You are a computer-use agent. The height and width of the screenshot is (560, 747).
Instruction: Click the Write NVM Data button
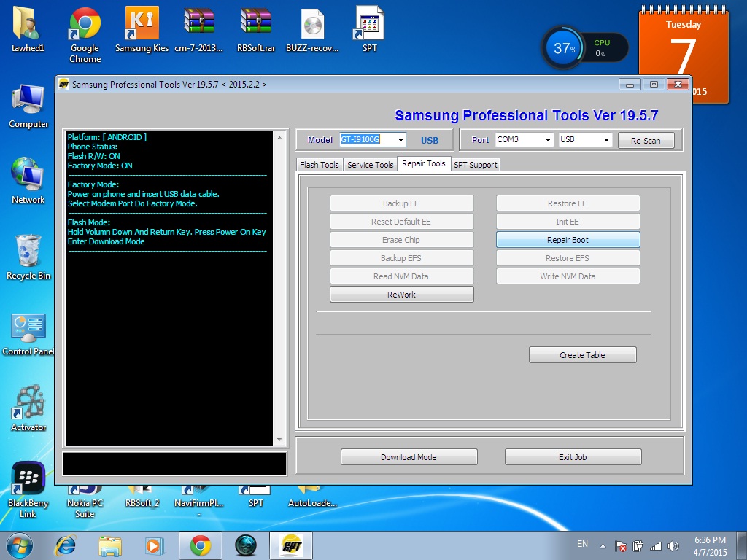(568, 276)
